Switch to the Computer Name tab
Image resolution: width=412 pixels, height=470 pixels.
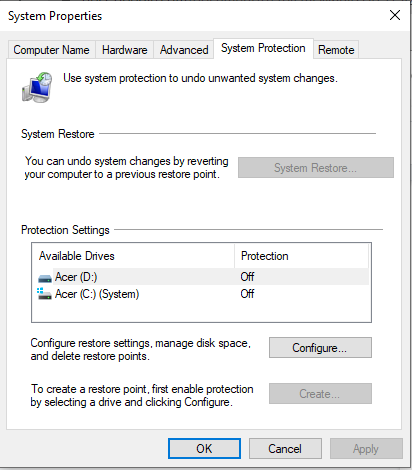coord(51,50)
